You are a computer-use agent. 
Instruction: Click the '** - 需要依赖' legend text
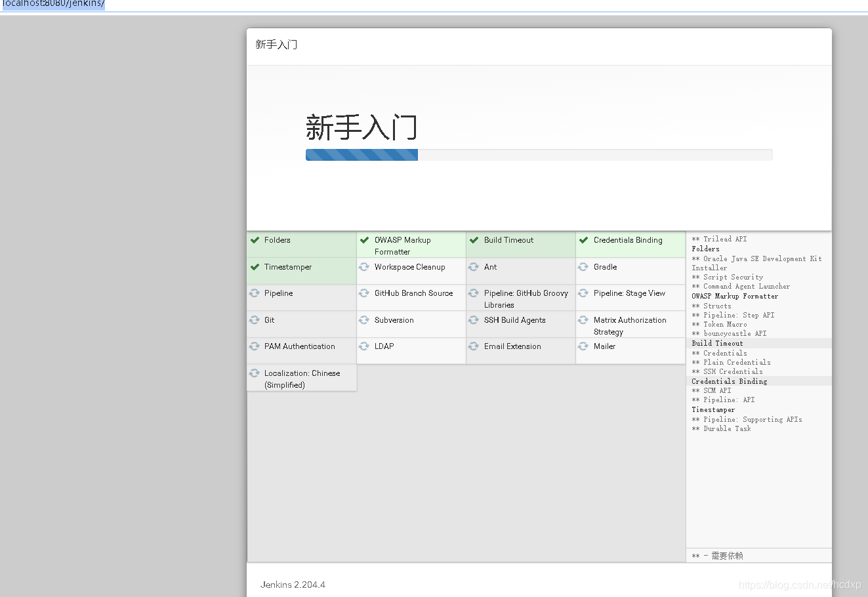tap(717, 556)
